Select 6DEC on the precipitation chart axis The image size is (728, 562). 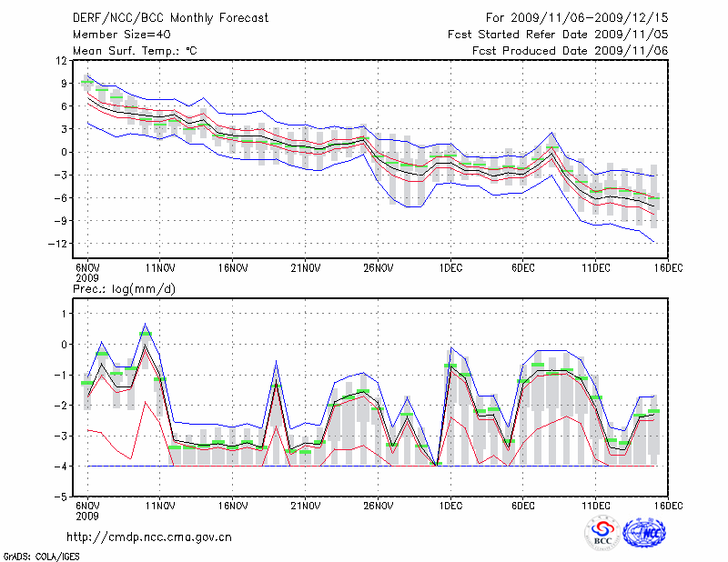pos(522,505)
